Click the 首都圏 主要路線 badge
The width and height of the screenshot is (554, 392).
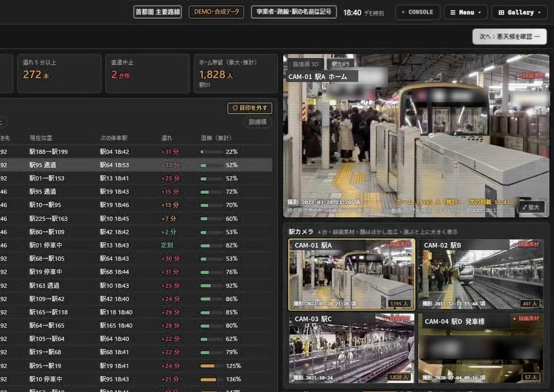(158, 12)
